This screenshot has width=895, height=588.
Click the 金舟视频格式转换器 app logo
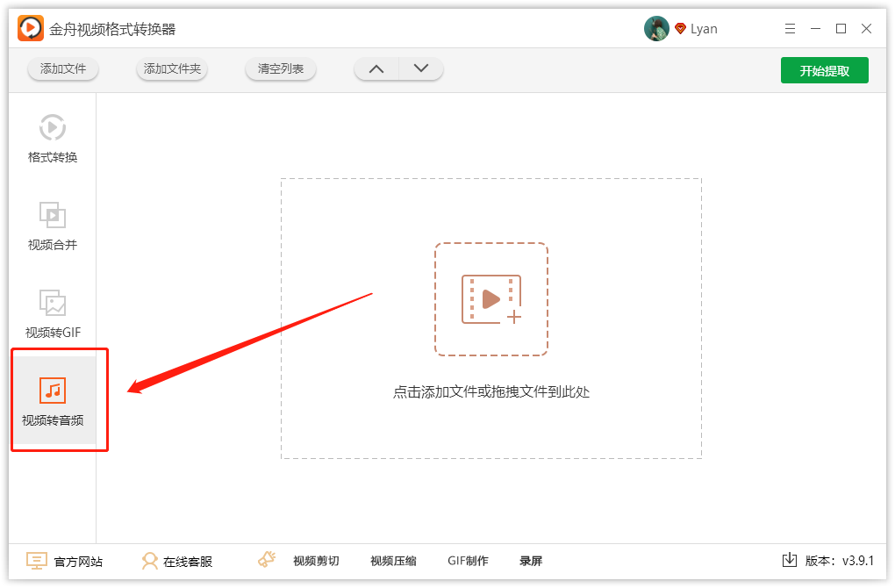pyautogui.click(x=30, y=28)
